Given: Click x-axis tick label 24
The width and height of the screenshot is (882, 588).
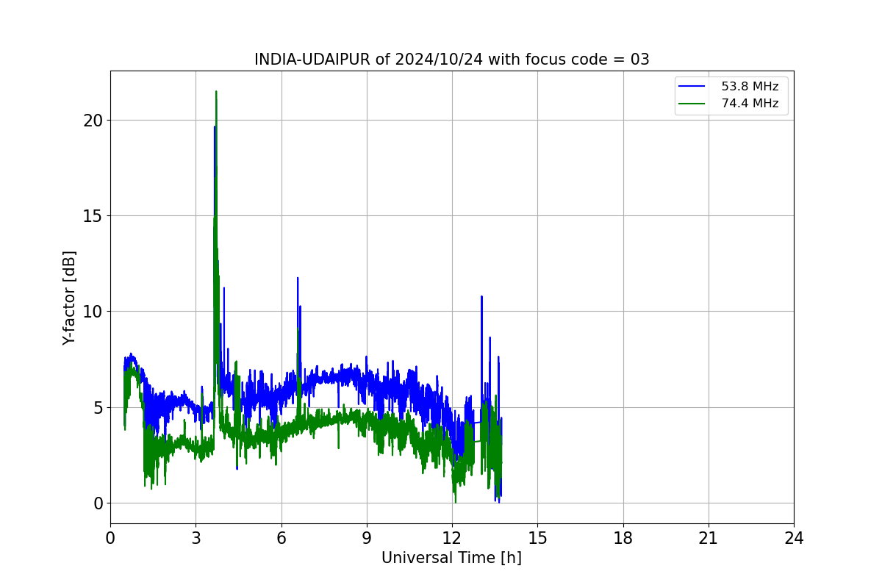Looking at the screenshot, I should (794, 538).
